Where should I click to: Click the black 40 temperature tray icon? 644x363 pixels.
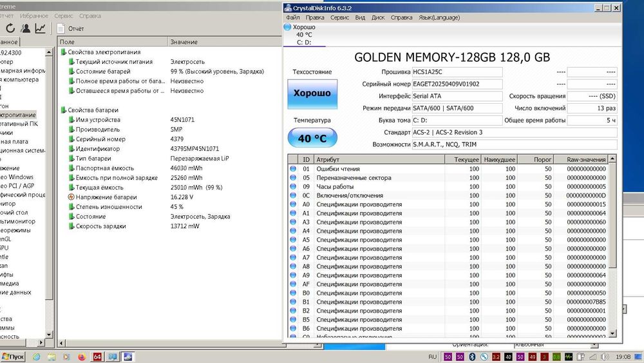tap(508, 357)
